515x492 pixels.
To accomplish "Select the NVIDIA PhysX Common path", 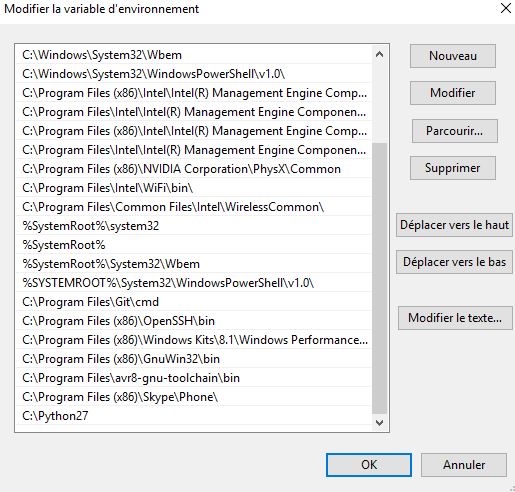I will point(193,169).
